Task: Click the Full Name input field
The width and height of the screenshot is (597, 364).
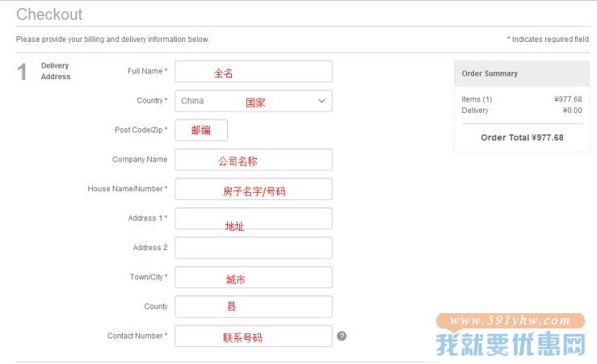Action: pos(254,71)
